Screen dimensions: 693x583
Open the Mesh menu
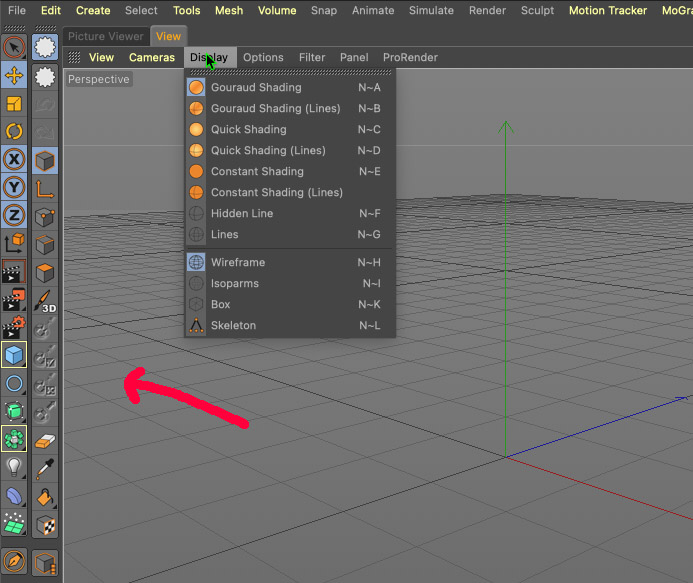(x=229, y=10)
